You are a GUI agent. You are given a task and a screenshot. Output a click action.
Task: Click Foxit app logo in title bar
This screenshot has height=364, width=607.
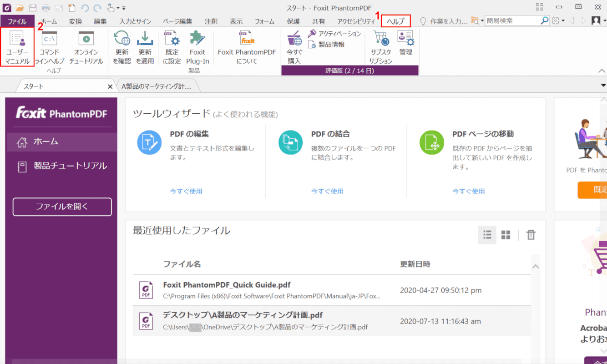(6, 8)
